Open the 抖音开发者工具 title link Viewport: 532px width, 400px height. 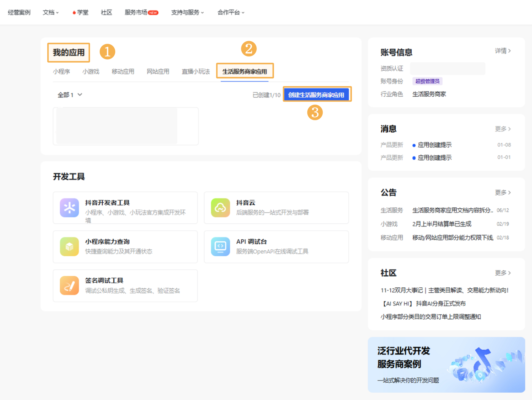(x=107, y=203)
